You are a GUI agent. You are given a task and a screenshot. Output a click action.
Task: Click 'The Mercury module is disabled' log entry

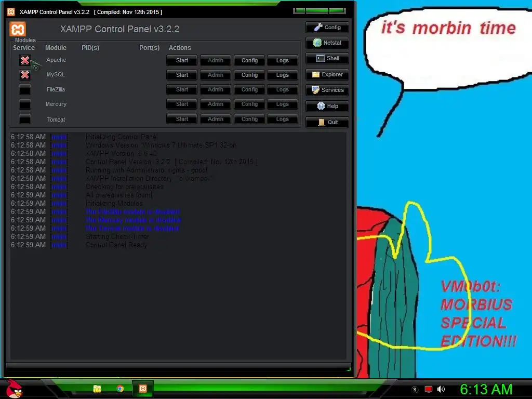(133, 220)
